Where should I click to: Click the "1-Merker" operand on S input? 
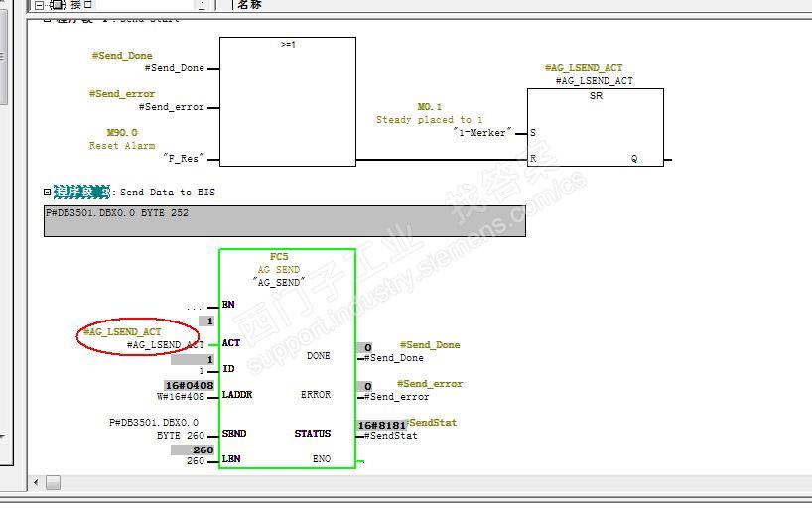[482, 133]
